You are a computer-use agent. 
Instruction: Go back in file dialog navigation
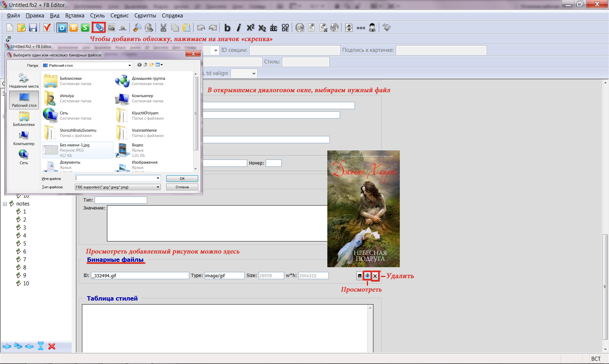point(139,65)
